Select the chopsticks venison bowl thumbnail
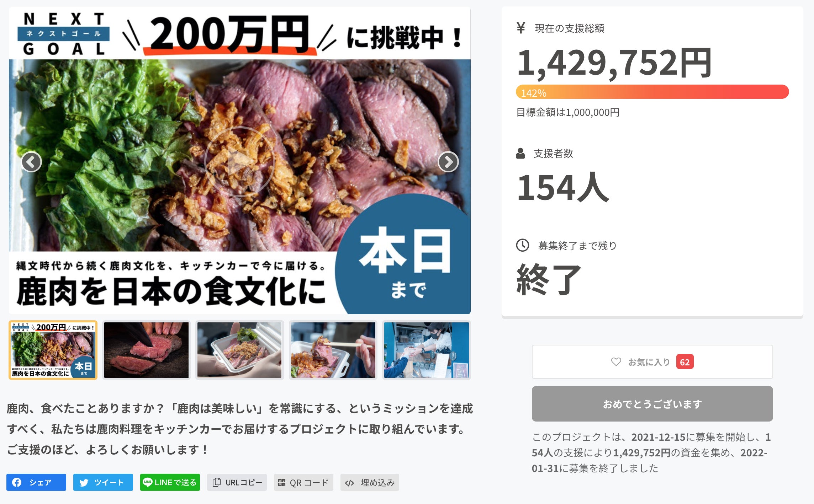This screenshot has width=814, height=504. coord(333,350)
